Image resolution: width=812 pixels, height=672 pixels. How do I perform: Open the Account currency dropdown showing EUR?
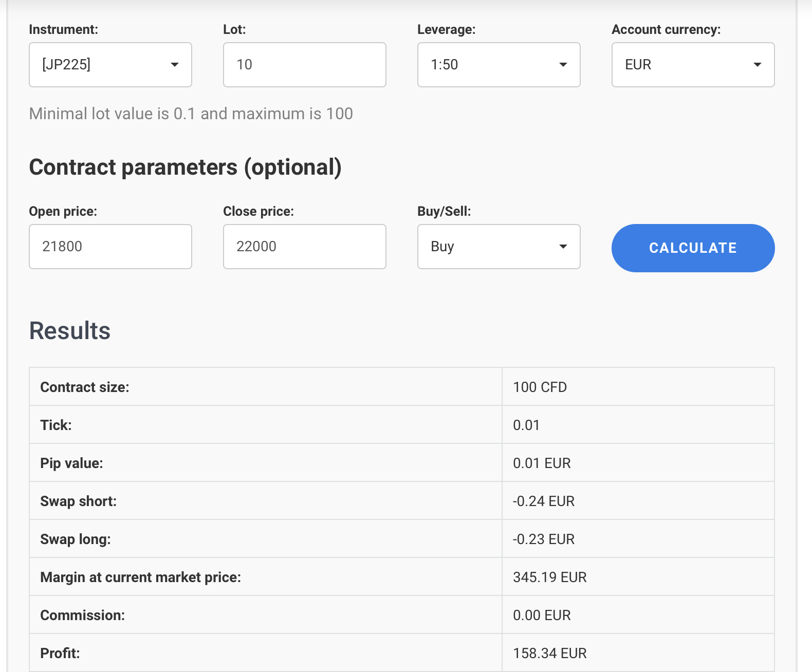(x=693, y=65)
